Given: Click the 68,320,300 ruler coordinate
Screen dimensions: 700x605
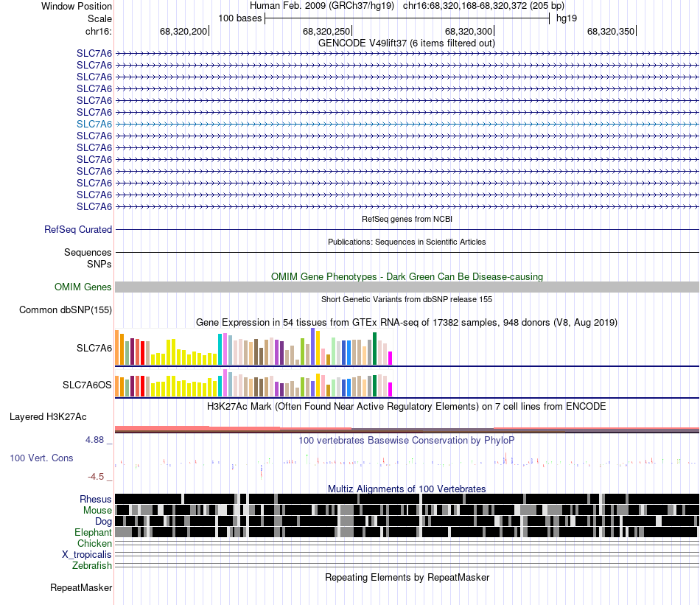Looking at the screenshot, I should tap(469, 31).
